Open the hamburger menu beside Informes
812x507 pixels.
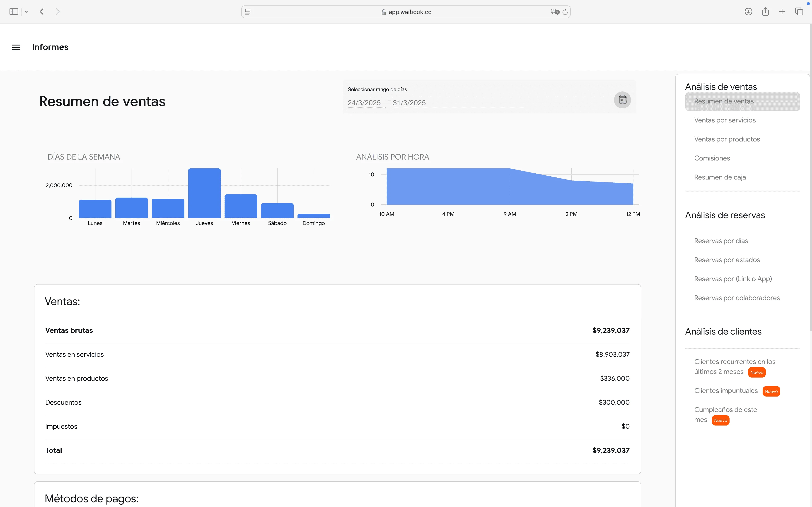16,47
